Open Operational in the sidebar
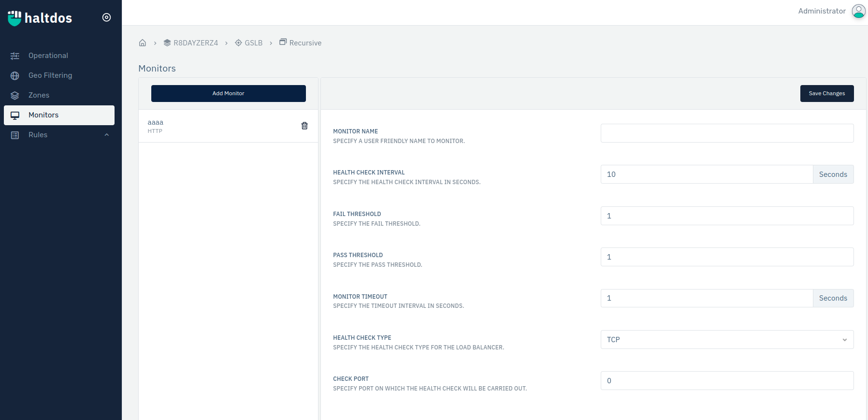 48,56
